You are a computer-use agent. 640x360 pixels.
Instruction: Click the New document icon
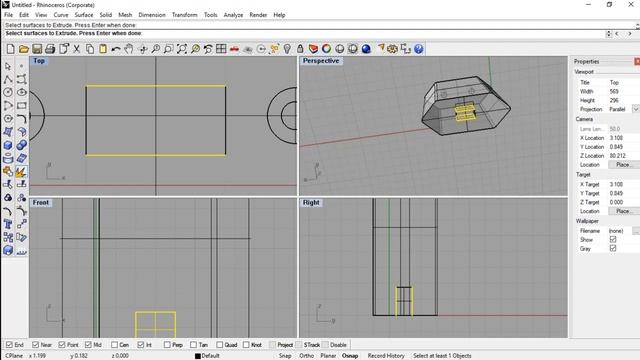11,49
